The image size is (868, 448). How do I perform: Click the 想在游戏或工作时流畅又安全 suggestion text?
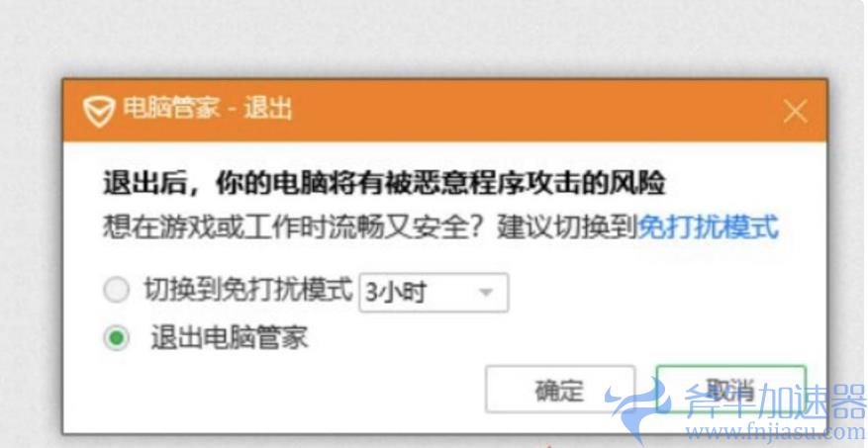pyautogui.click(x=287, y=226)
